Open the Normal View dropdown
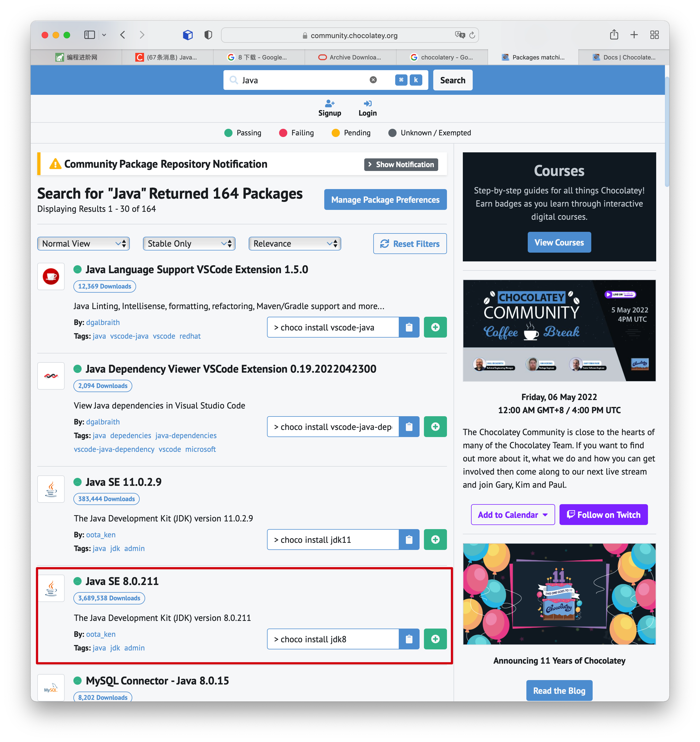 (83, 244)
